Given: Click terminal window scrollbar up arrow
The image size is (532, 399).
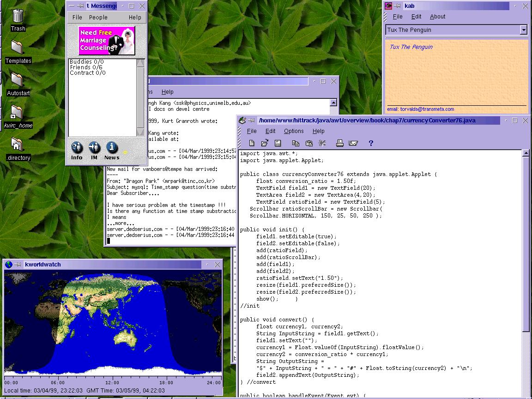Looking at the screenshot, I should tap(333, 103).
